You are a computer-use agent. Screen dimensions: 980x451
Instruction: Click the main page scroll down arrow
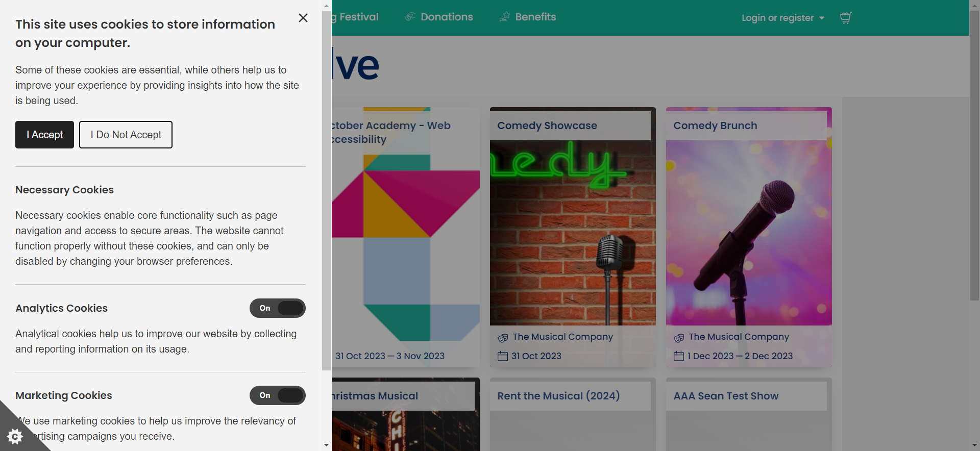click(974, 445)
